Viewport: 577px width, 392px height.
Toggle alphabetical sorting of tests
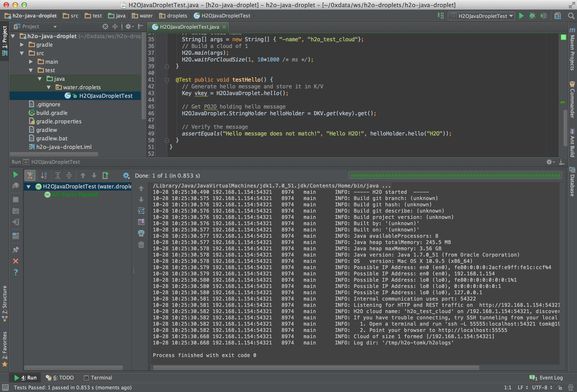pyautogui.click(x=44, y=175)
